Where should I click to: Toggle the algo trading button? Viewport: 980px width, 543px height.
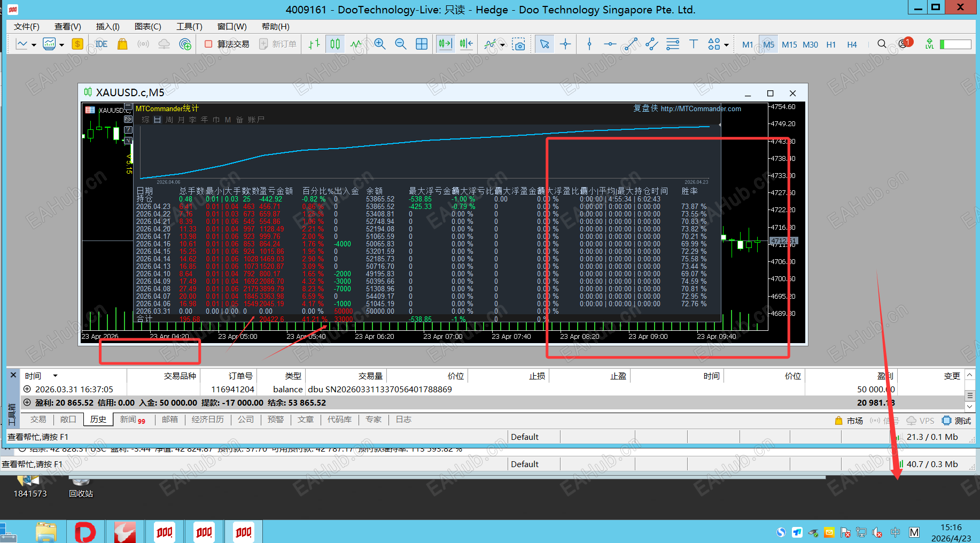coord(227,44)
